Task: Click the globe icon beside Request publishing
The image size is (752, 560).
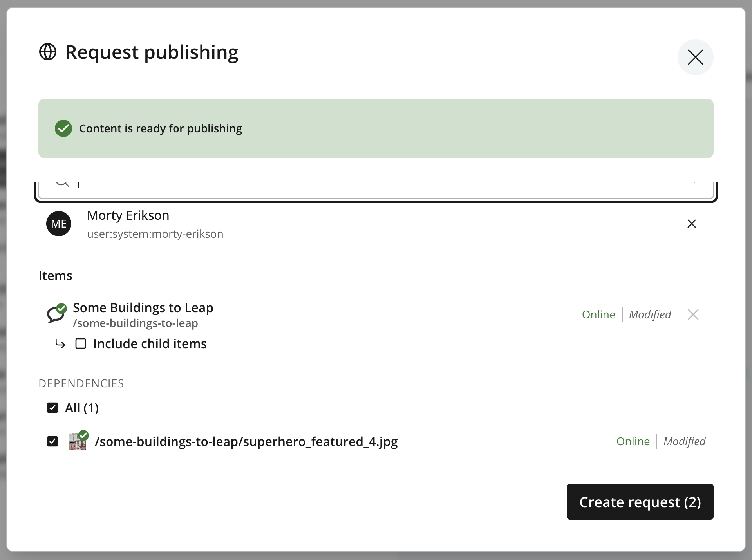Action: [x=48, y=52]
